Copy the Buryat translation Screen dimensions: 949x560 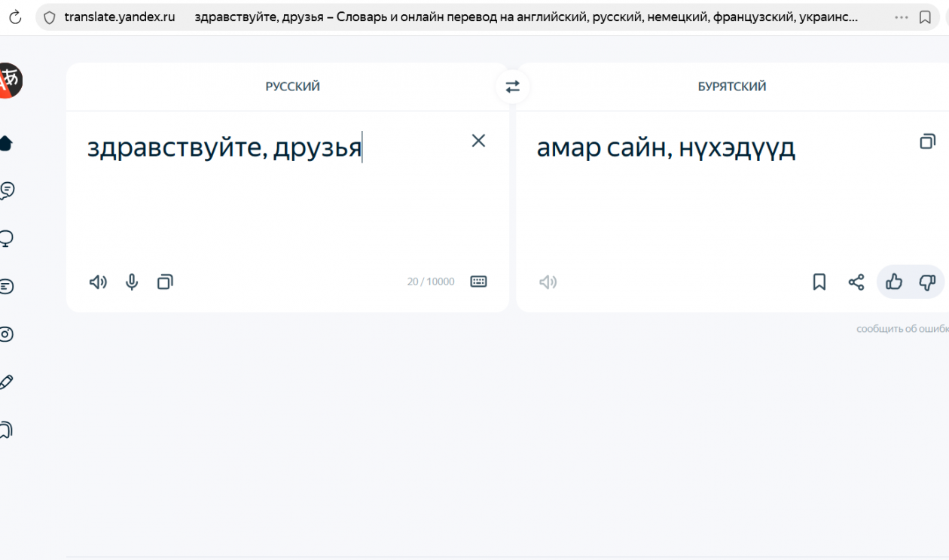point(927,141)
